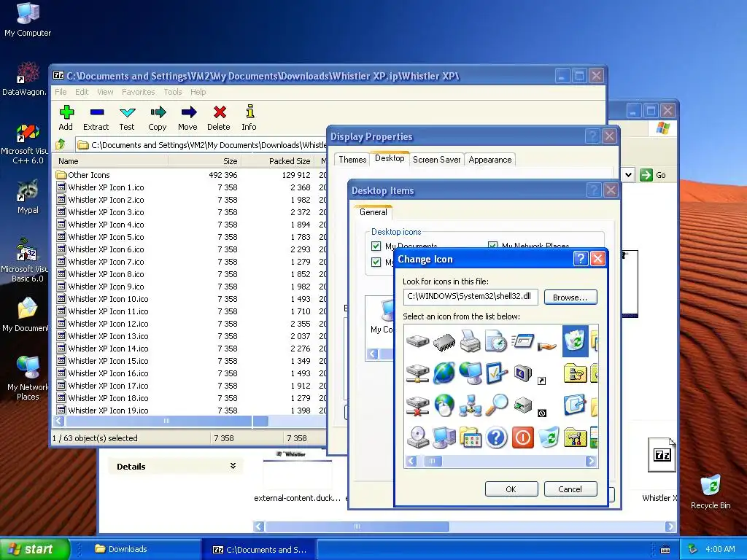
Task: Toggle the My Documents checkbox in Desktop Items
Action: point(376,246)
